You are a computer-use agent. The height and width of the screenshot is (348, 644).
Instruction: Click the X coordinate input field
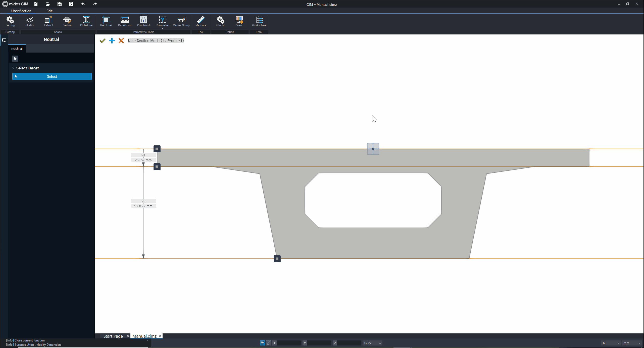(289, 343)
